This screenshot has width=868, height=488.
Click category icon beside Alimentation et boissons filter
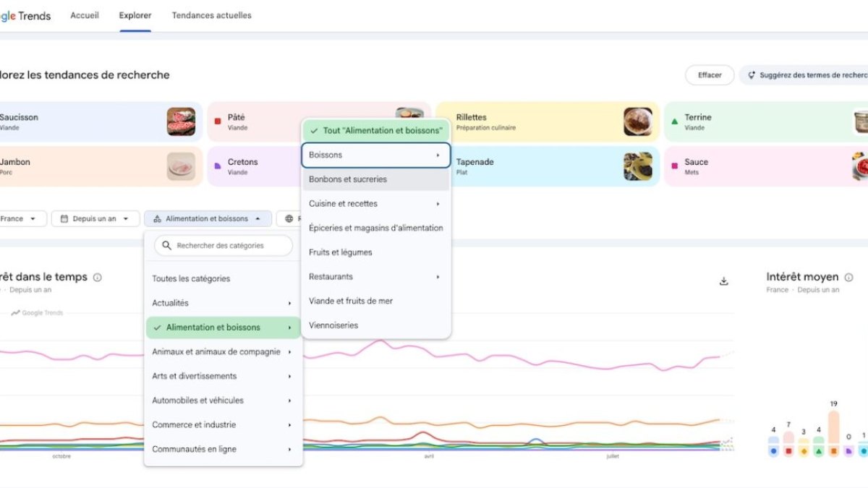[157, 218]
